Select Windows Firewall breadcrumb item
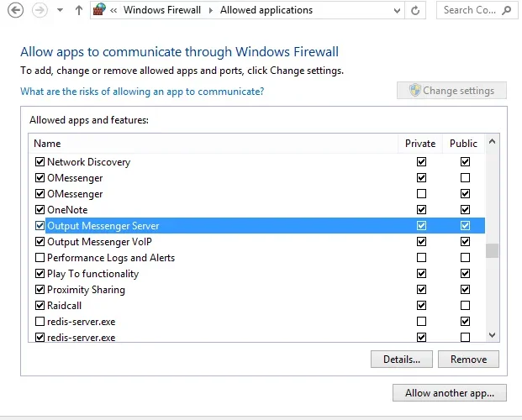 click(162, 10)
